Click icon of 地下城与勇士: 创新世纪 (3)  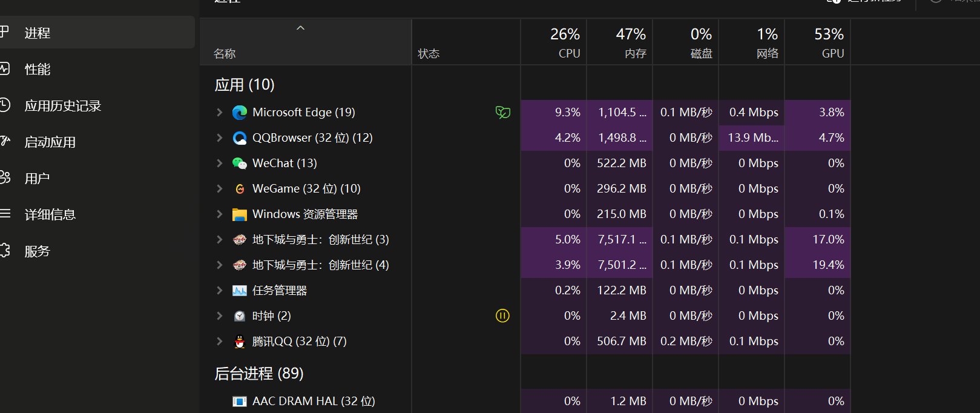pos(240,239)
